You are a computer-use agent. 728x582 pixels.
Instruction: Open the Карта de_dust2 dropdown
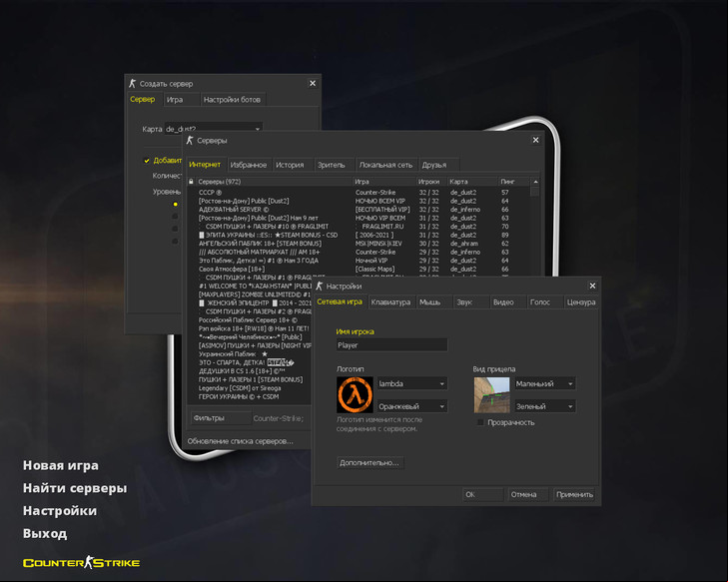click(x=214, y=129)
